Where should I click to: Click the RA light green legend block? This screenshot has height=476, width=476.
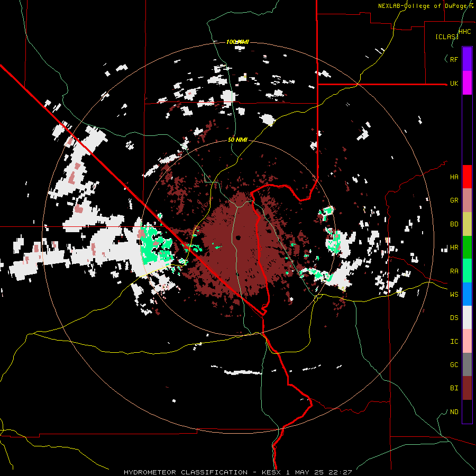[467, 271]
